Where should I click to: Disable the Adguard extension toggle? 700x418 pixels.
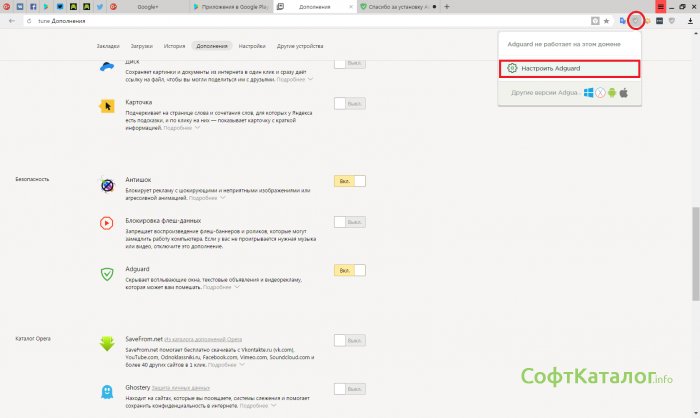pyautogui.click(x=349, y=270)
